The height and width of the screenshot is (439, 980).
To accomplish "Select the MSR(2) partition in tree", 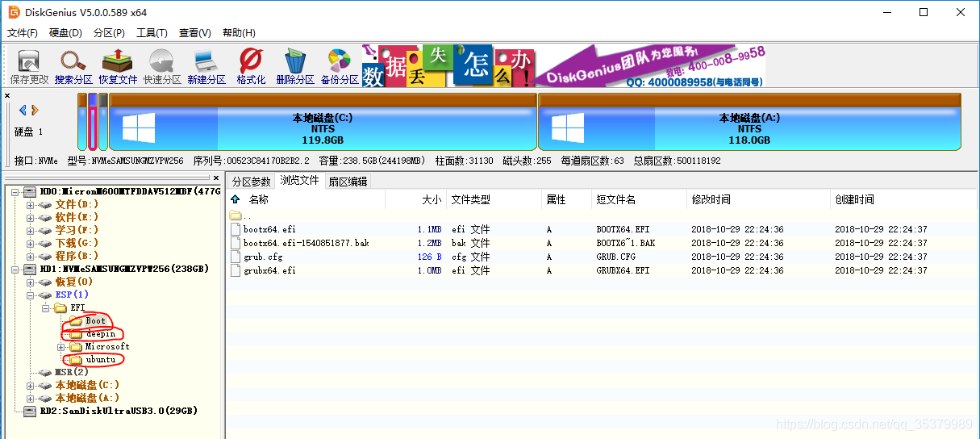I will pyautogui.click(x=72, y=373).
